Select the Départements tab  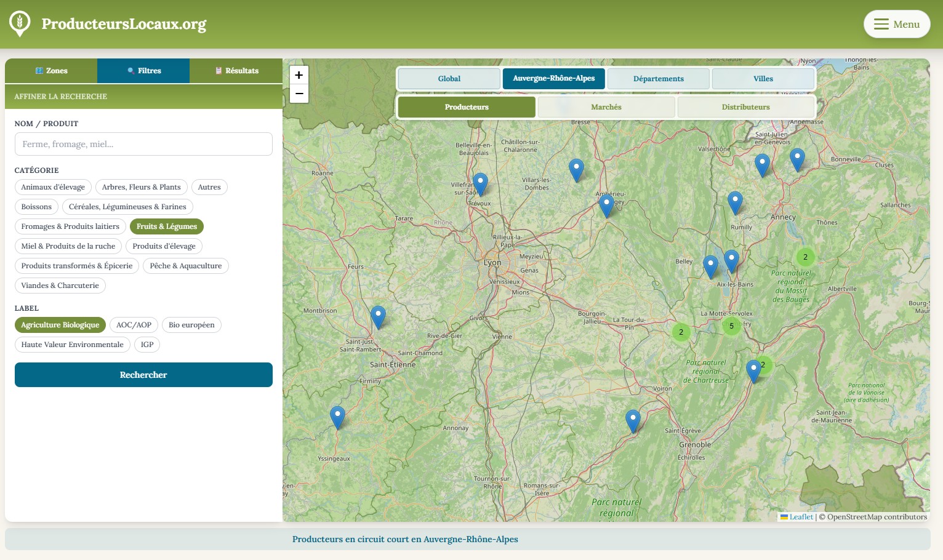point(658,79)
